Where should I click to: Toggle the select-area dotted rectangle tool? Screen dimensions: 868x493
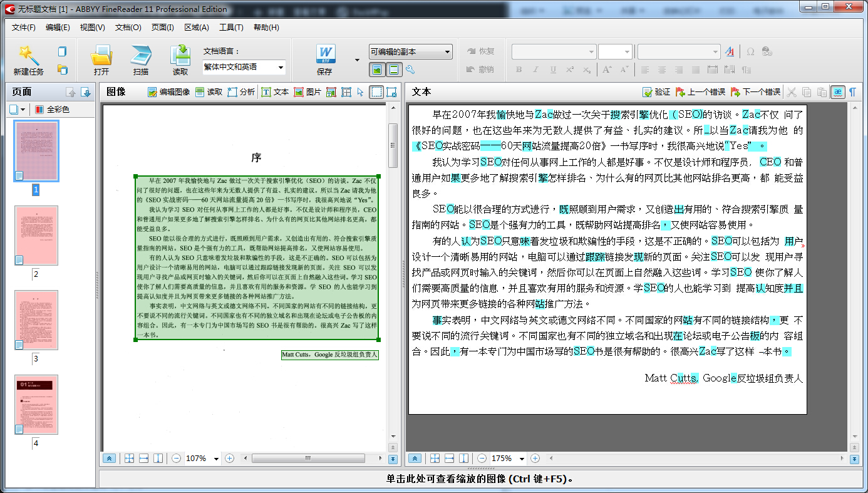pyautogui.click(x=376, y=92)
